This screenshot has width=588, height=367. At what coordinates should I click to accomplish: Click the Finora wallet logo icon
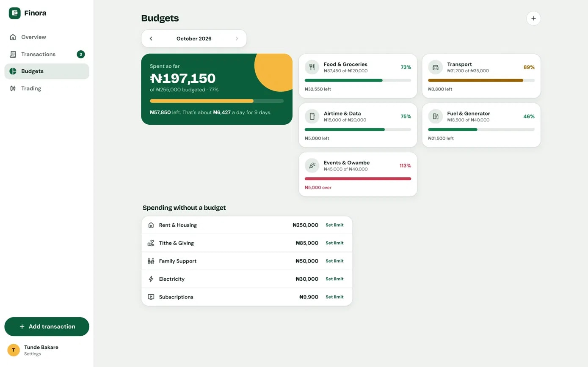15,13
